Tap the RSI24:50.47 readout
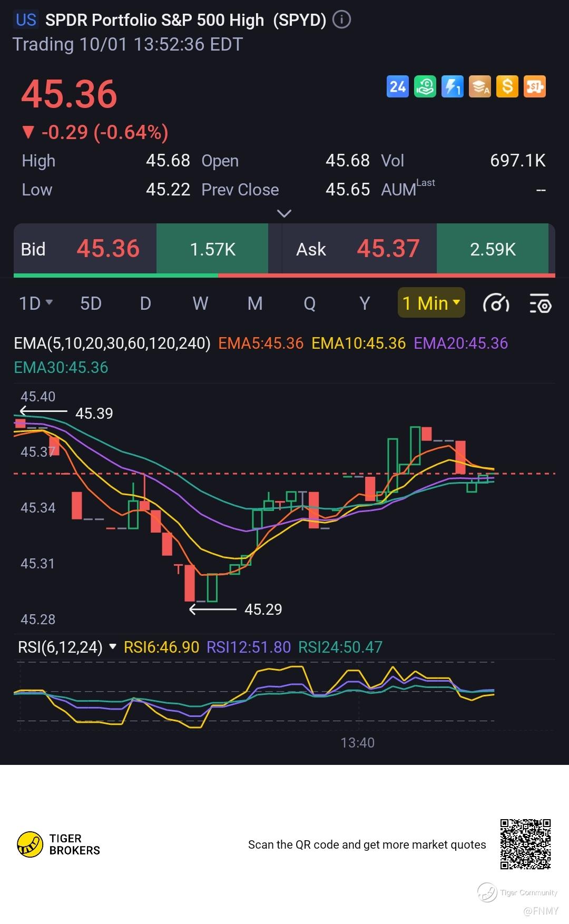 coord(340,647)
